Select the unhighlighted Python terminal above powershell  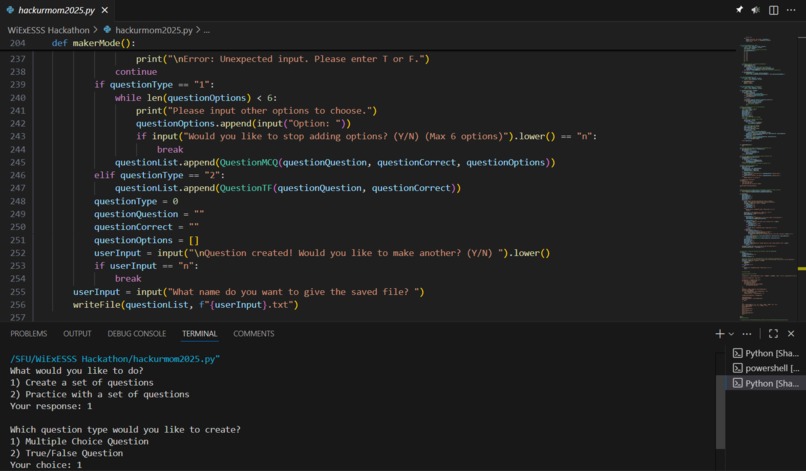(765, 353)
